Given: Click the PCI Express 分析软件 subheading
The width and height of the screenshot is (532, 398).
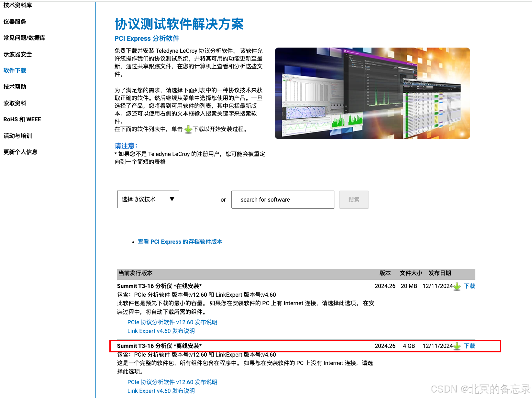Looking at the screenshot, I should tap(147, 39).
